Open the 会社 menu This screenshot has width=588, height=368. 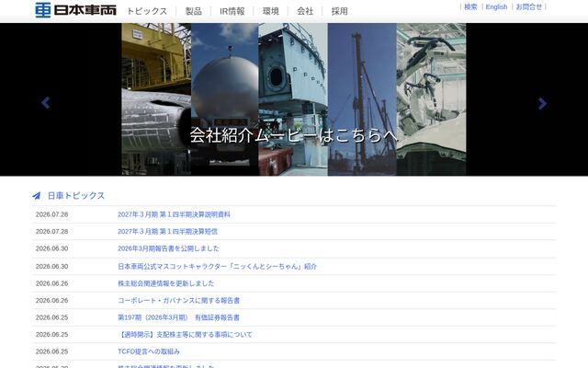tap(305, 11)
